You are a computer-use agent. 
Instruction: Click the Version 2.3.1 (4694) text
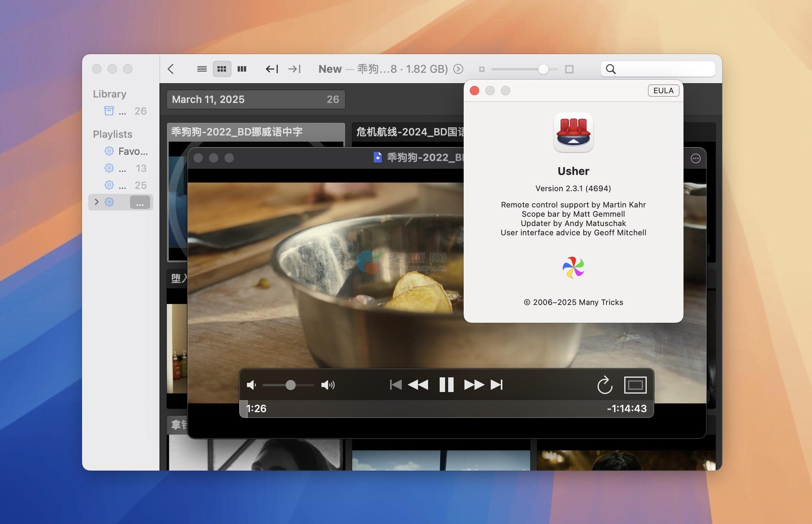coord(573,188)
